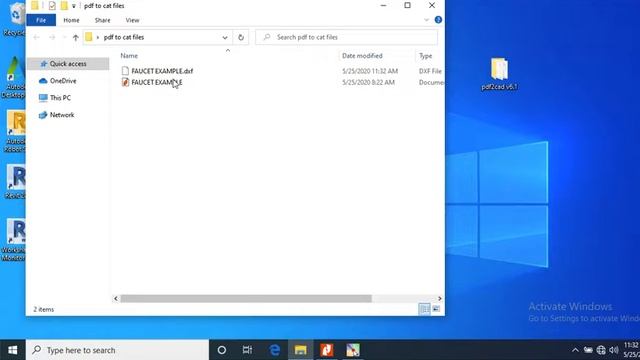Select the Recycle Bin desktop icon

click(15, 19)
